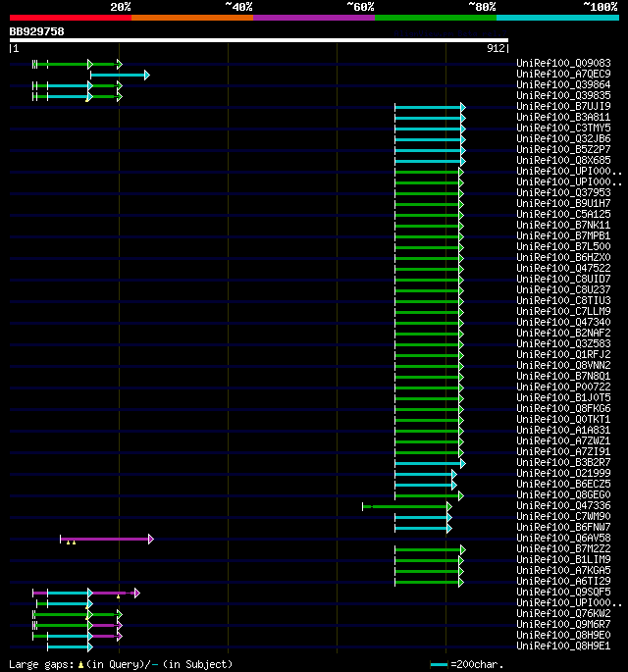The height and width of the screenshot is (672, 628).
Task: Click the UniRef100_B3A811 label
Action: (563, 118)
